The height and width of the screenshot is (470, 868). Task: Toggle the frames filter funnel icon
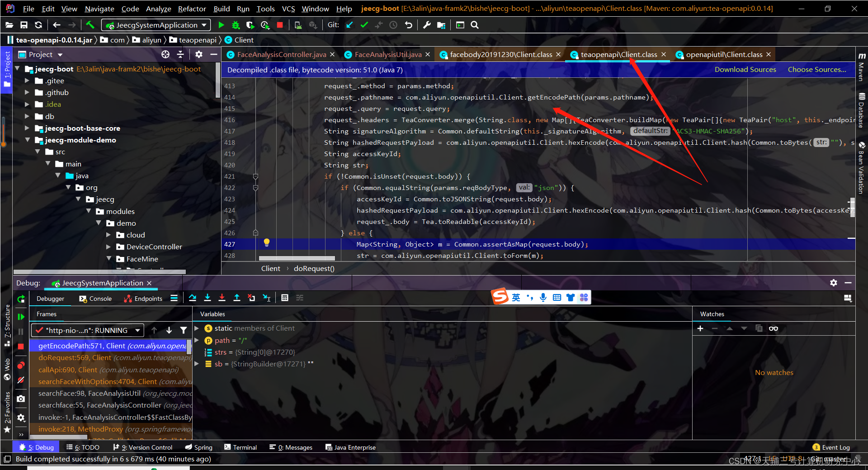tap(184, 330)
